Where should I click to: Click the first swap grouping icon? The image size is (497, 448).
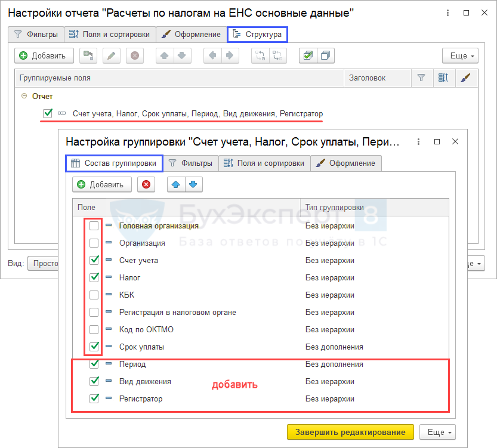click(x=260, y=55)
